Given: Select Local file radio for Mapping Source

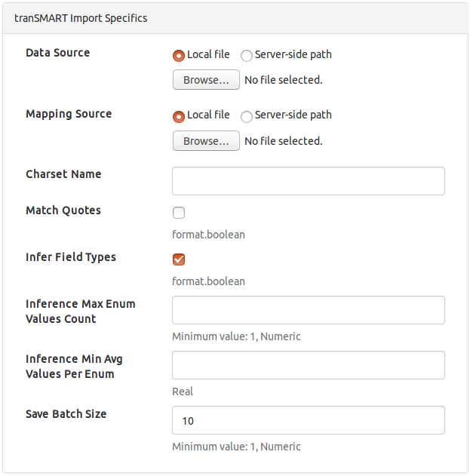Looking at the screenshot, I should pos(179,116).
